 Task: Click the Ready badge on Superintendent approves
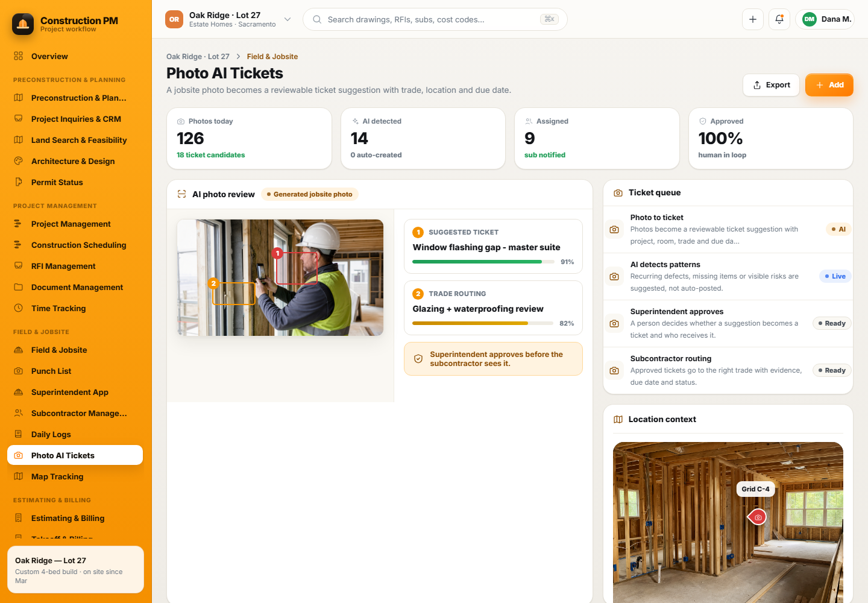coord(832,323)
